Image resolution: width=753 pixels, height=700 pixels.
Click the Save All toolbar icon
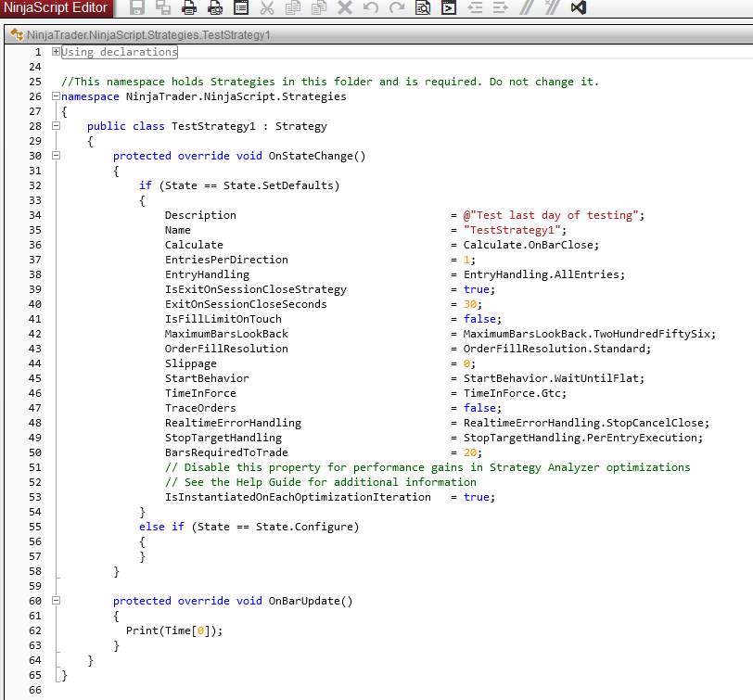[163, 8]
